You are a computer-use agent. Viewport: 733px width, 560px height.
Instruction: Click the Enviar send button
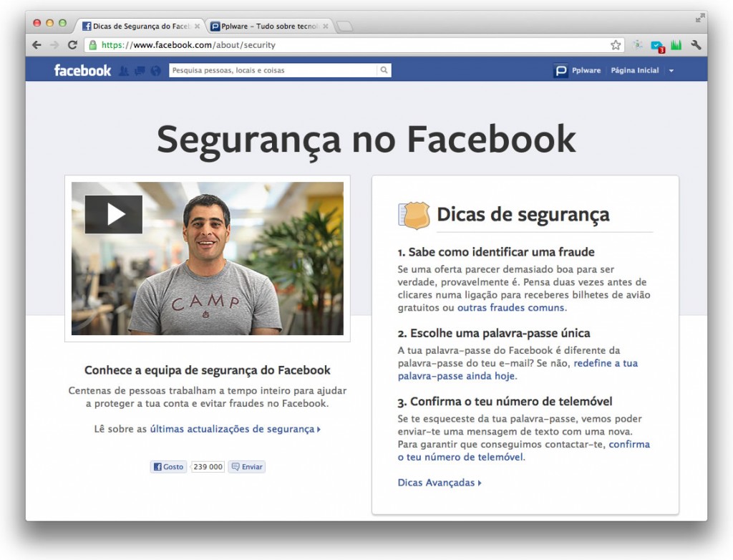coord(247,466)
